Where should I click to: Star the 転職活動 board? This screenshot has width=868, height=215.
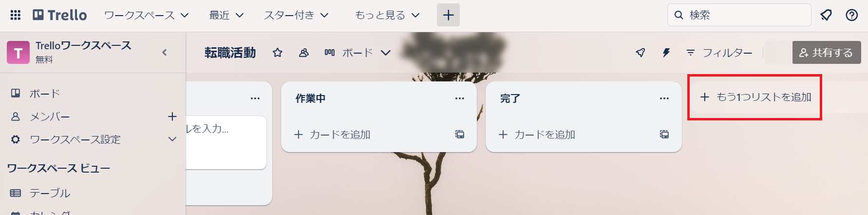pyautogui.click(x=278, y=53)
